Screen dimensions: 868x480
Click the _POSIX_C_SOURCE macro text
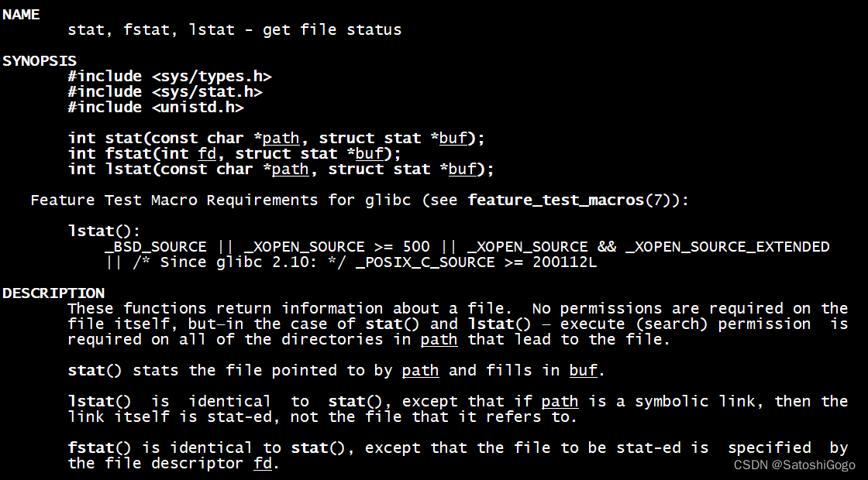(x=425, y=262)
